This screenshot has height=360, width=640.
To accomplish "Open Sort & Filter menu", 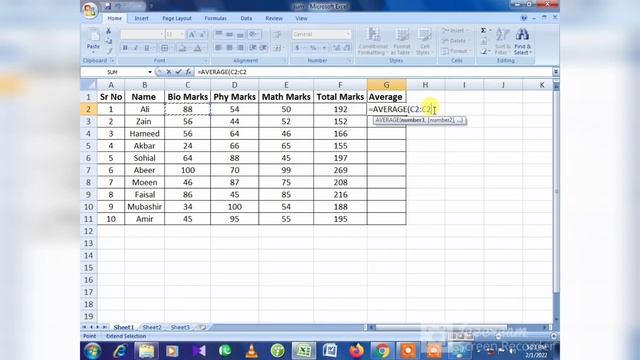I will [x=502, y=41].
